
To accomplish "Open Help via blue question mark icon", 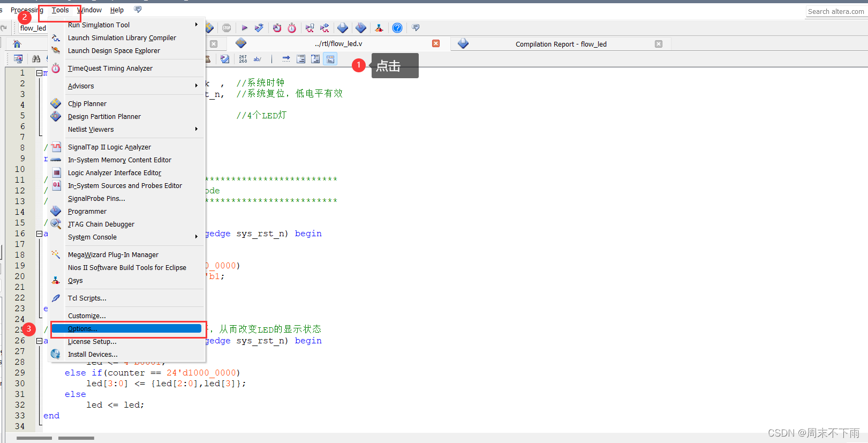I will (x=397, y=28).
